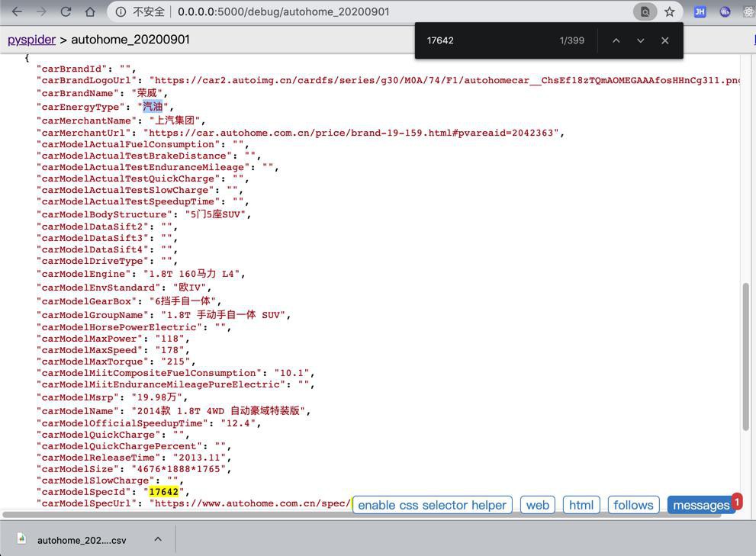Open the purple Ws browser extension
The width and height of the screenshot is (756, 556).
pyautogui.click(x=725, y=12)
